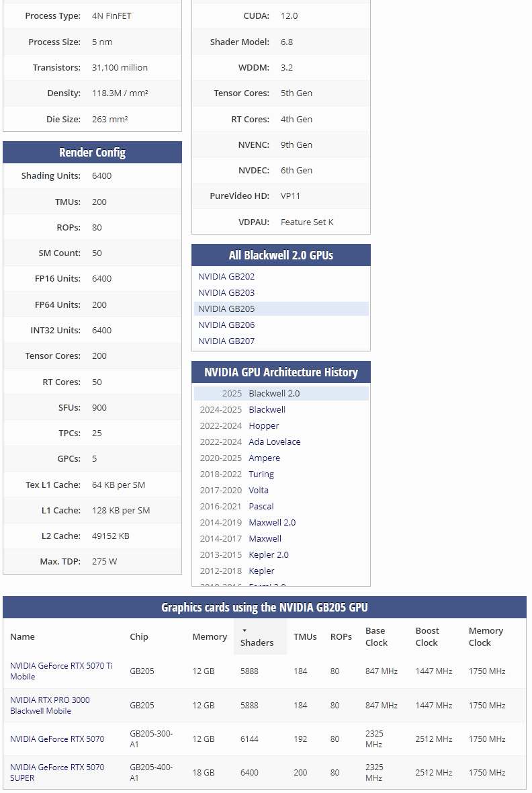Screen dimensions: 532x793
Task: Open the 2012-2018 Kepler architecture link
Action: tap(261, 571)
